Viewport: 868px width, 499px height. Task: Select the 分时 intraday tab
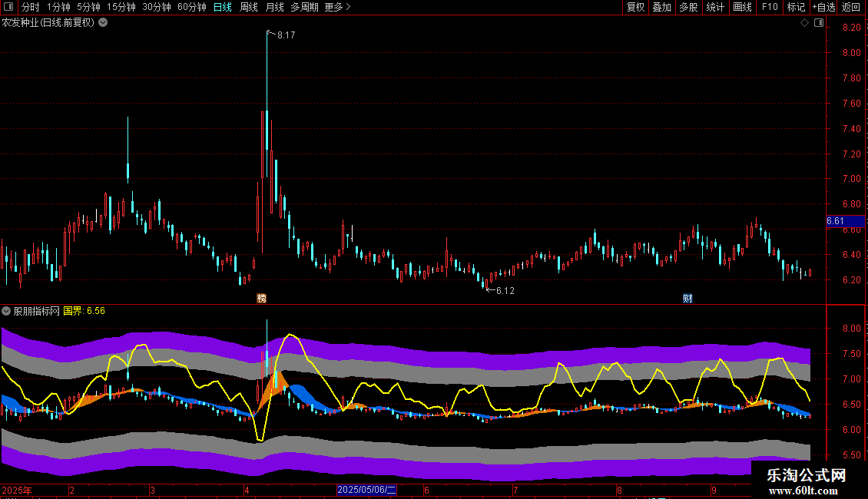click(30, 7)
